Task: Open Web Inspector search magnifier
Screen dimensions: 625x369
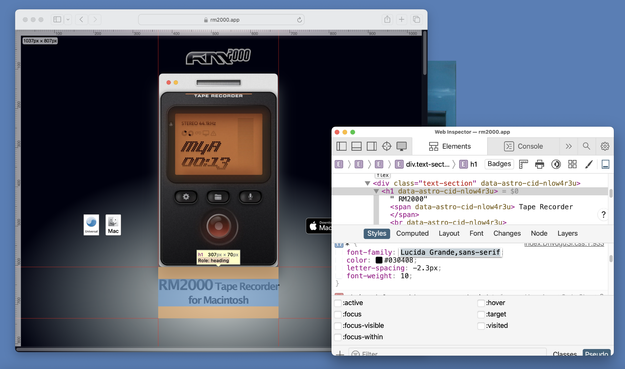Action: 586,146
